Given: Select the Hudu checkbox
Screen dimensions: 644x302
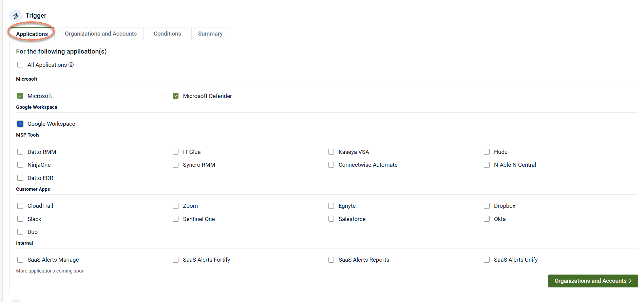Looking at the screenshot, I should pyautogui.click(x=487, y=152).
